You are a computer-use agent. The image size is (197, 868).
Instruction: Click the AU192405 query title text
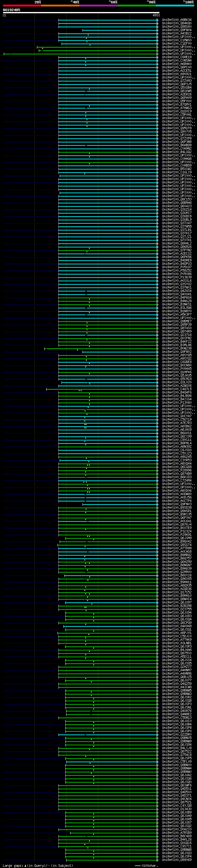(x=11, y=10)
